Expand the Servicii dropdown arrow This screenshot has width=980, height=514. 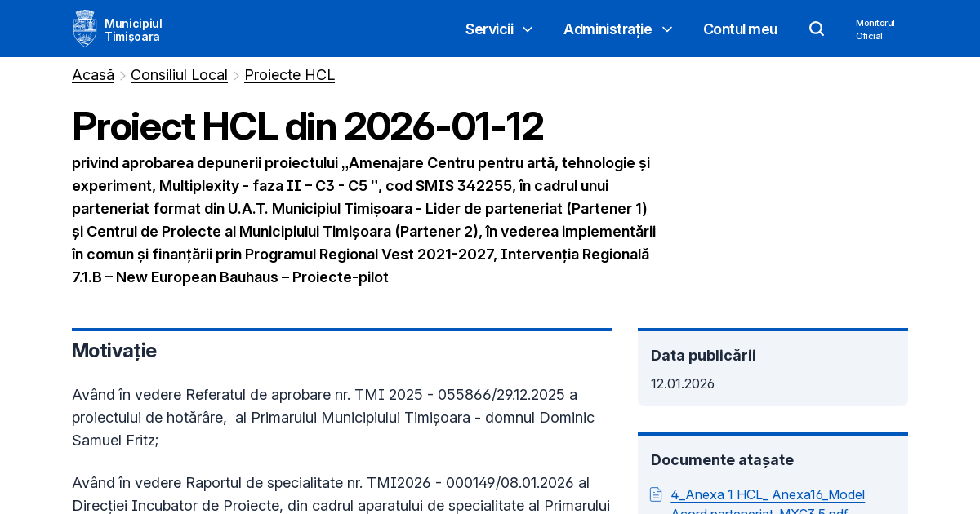528,29
